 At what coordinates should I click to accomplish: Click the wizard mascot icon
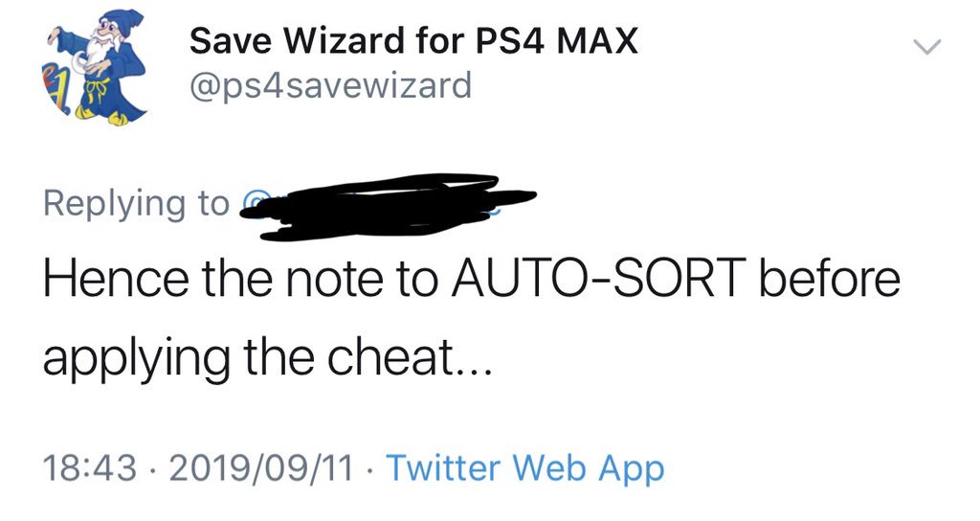pos(96,69)
